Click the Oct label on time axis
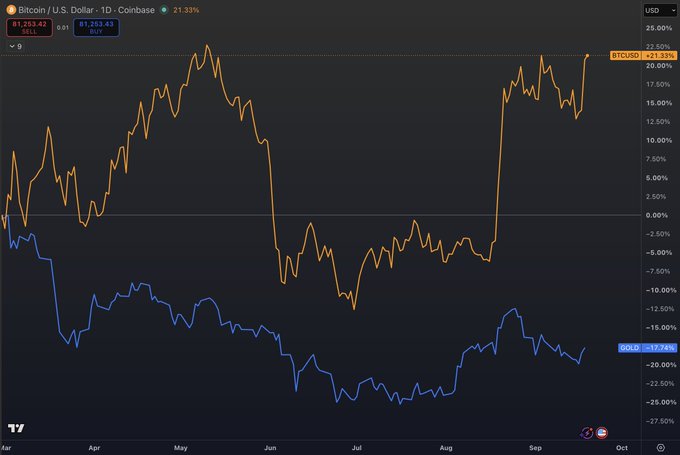 coord(622,448)
